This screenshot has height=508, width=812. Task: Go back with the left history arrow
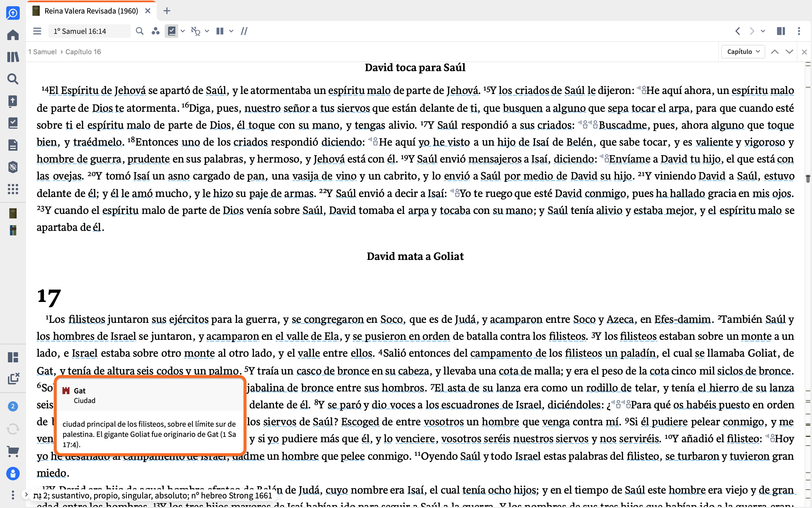pos(738,31)
